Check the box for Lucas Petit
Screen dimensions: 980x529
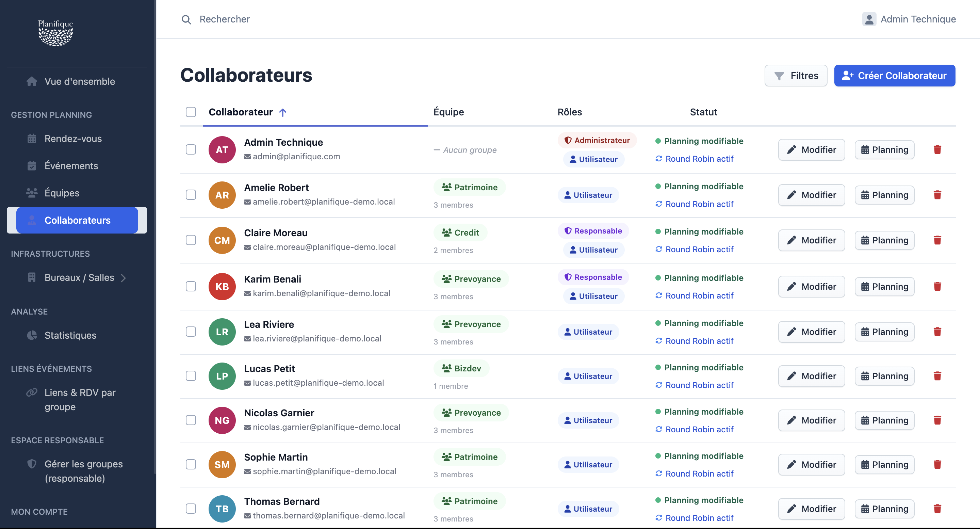[x=191, y=376]
